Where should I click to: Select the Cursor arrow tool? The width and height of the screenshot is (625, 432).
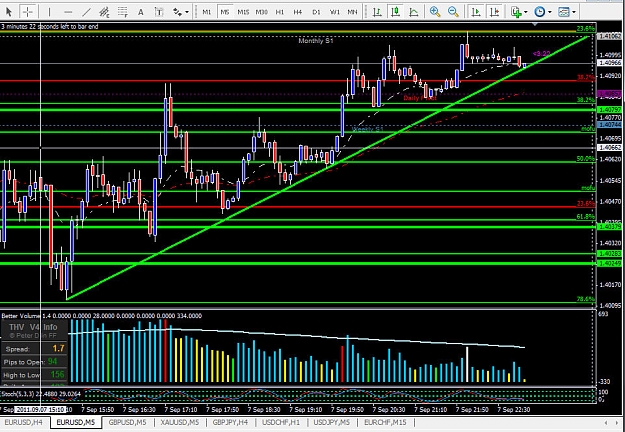8,12
